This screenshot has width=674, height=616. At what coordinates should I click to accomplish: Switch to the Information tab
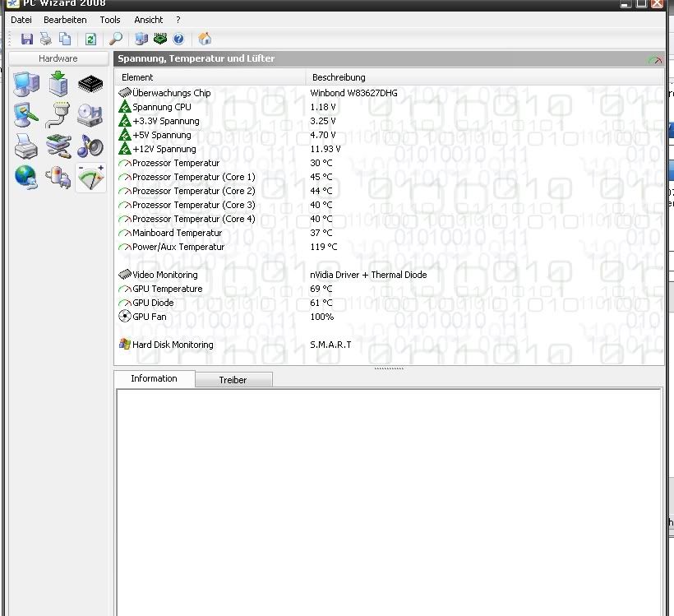pos(155,378)
